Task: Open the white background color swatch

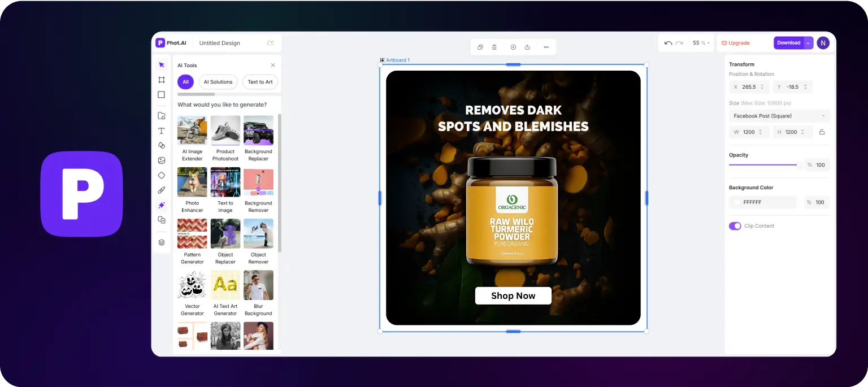Action: [737, 202]
